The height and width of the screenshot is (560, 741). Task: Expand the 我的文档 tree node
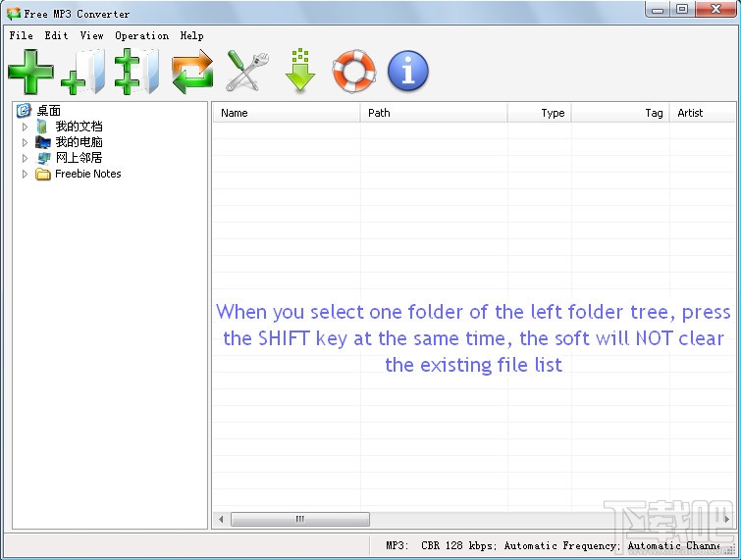point(26,127)
